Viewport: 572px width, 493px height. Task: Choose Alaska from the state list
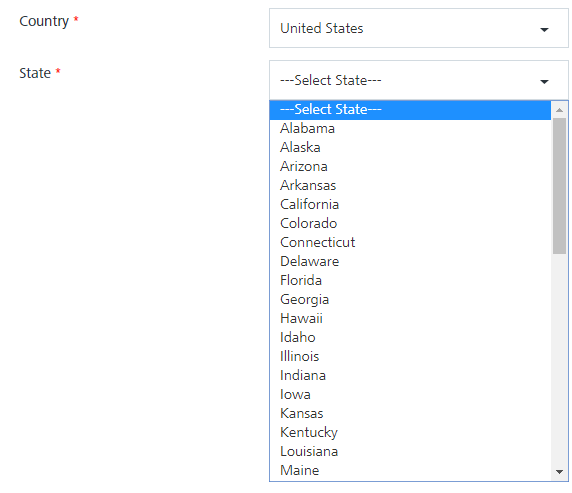(x=410, y=147)
